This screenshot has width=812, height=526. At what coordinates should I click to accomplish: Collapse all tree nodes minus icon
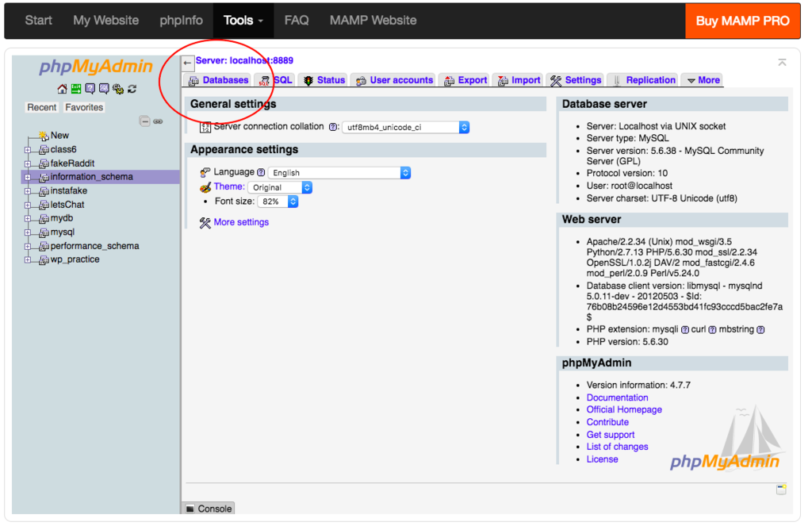[x=144, y=121]
